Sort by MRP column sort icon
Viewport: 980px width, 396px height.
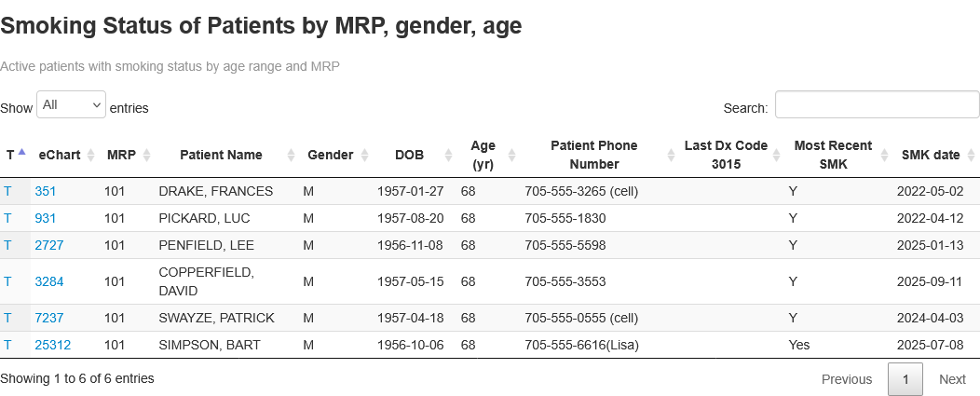tap(146, 156)
